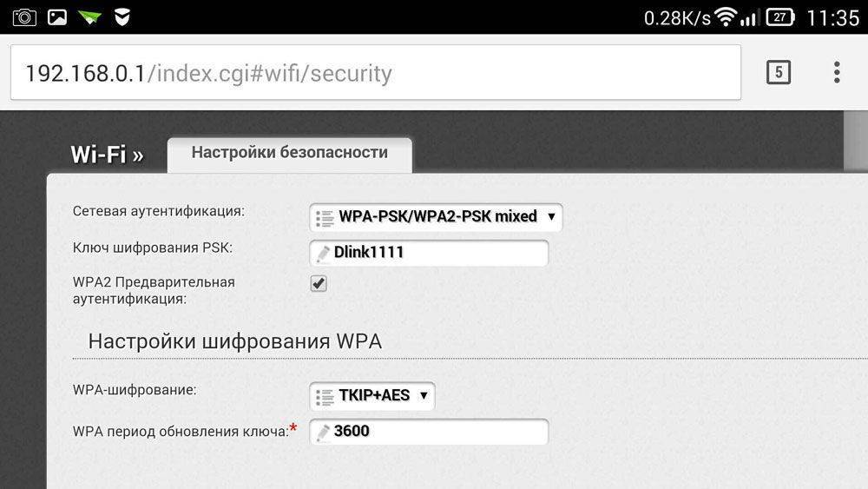Tap the address bar URL 192.168.0.1
This screenshot has width=868, height=489.
208,73
